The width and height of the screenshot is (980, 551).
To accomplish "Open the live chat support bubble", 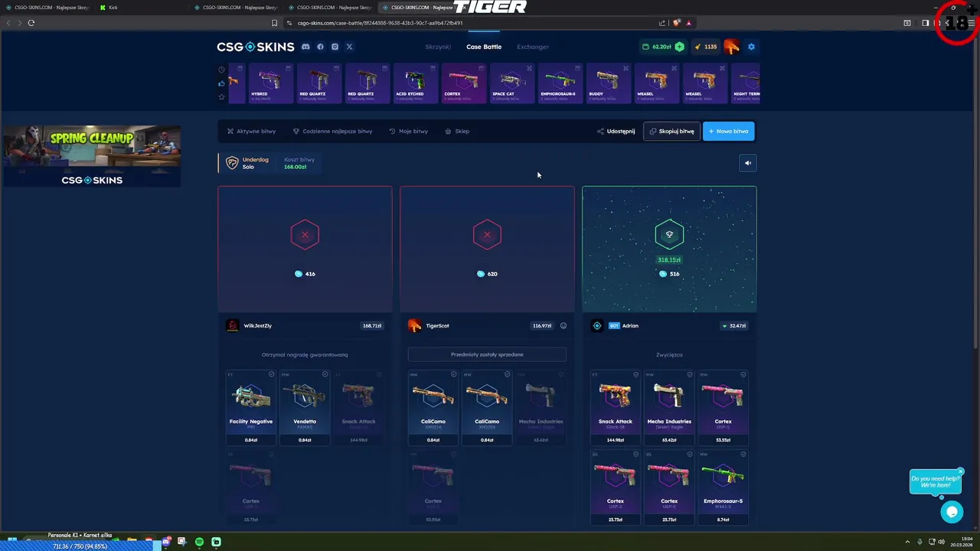I will [x=952, y=512].
